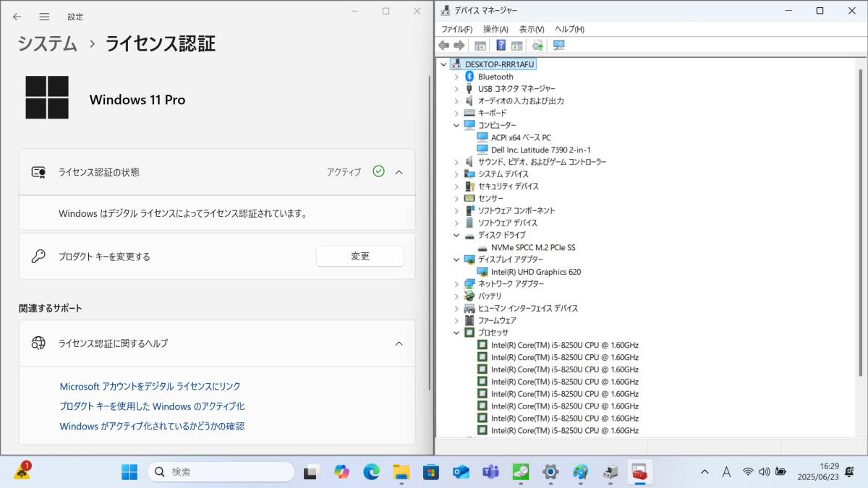The image size is (868, 488).
Task: Go back using the Settings back arrow
Action: point(17,16)
